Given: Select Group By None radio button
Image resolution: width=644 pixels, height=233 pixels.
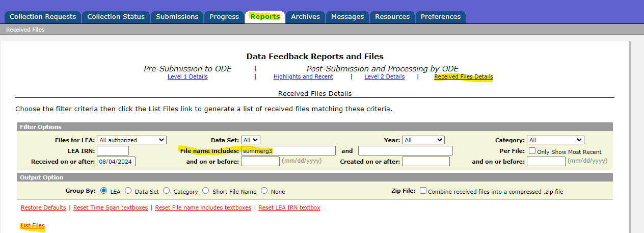Looking at the screenshot, I should pos(264,191).
